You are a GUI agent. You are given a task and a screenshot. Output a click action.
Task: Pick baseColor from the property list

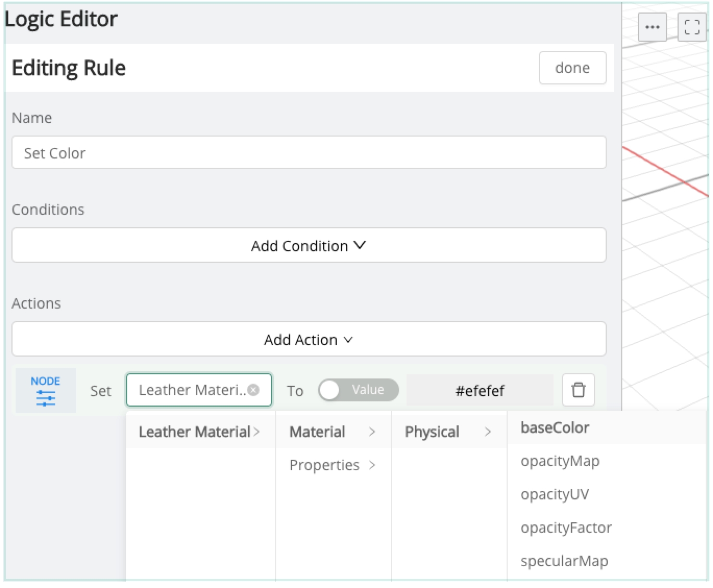(555, 427)
